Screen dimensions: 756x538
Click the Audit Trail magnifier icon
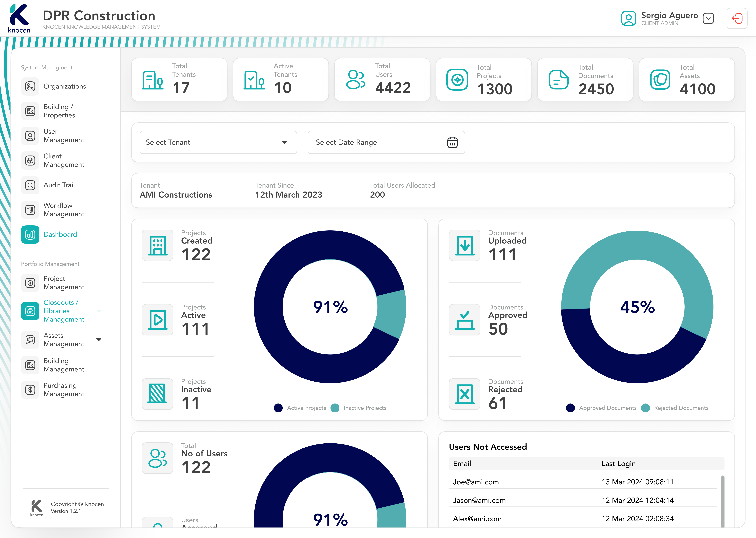pos(30,185)
